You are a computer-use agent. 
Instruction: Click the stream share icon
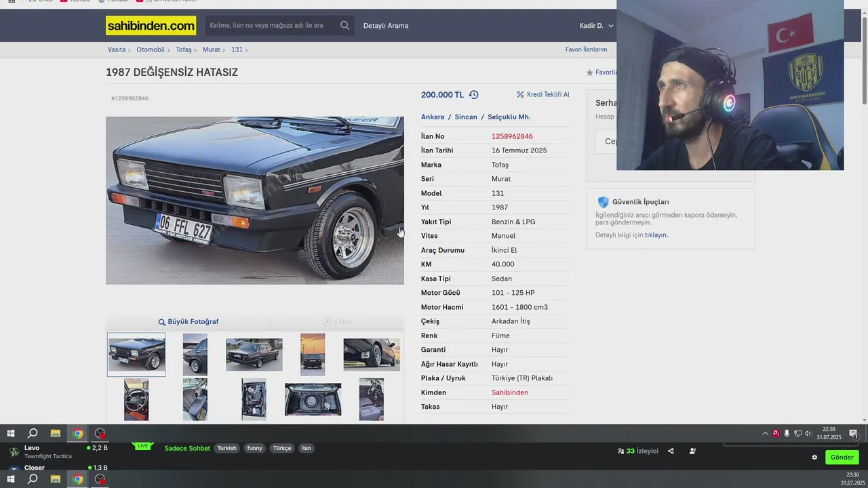point(671,451)
